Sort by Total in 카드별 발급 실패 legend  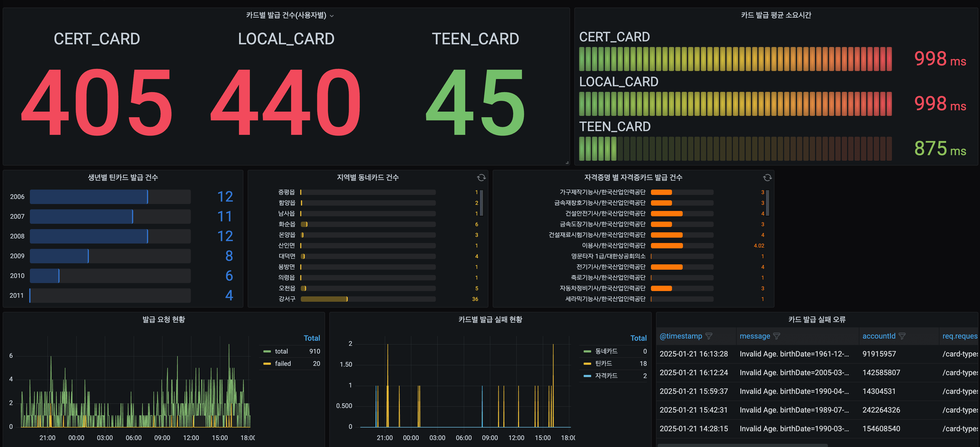click(638, 338)
